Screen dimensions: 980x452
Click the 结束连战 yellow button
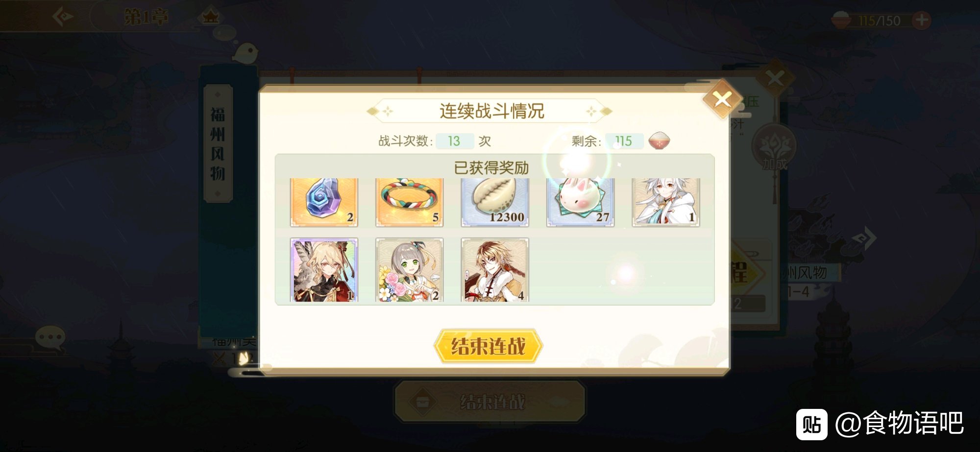click(488, 346)
